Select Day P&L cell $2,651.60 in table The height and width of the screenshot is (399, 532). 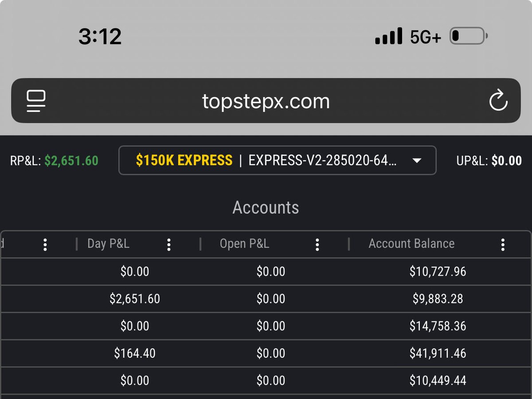coord(135,299)
